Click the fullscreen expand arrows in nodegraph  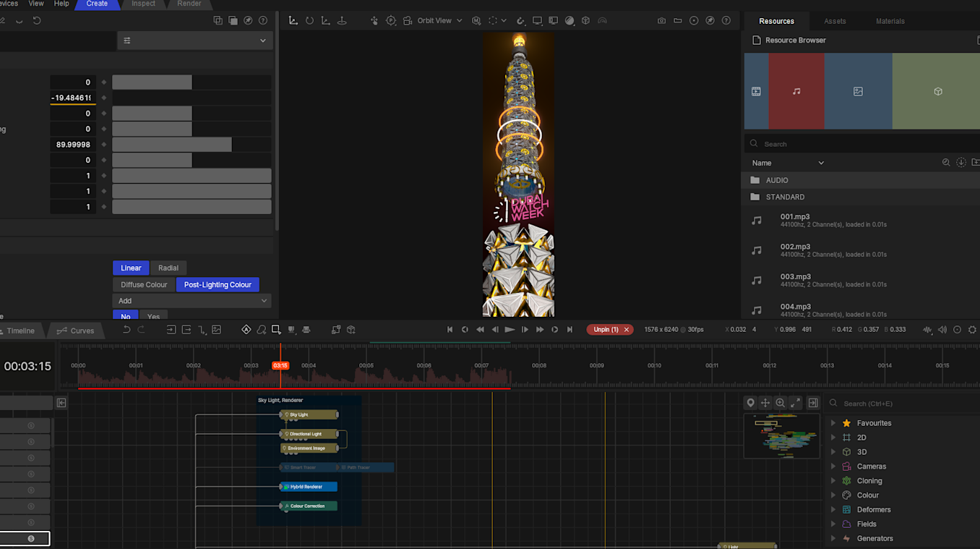tap(795, 403)
